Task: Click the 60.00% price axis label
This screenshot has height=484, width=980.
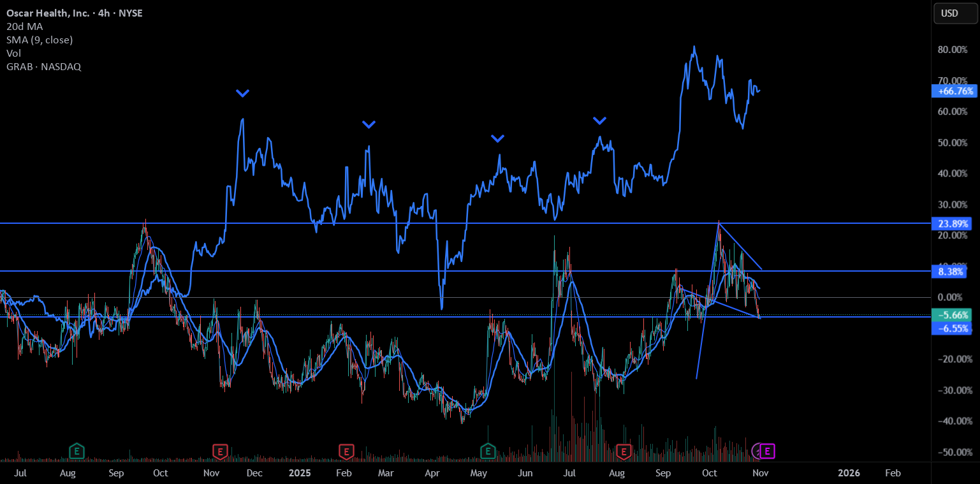Action: 954,112
